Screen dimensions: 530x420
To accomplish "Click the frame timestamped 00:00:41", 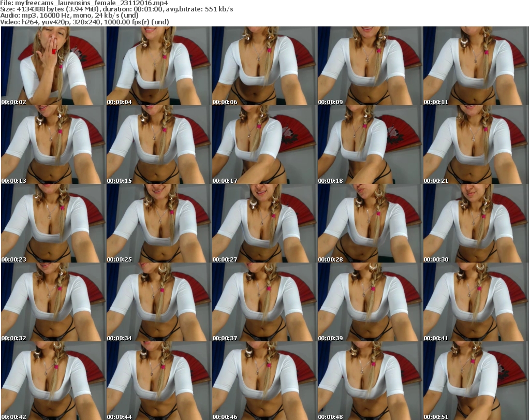I will tap(476, 302).
